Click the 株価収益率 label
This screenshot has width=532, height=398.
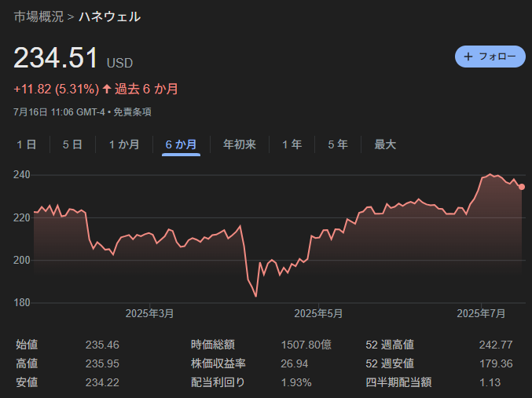218,363
